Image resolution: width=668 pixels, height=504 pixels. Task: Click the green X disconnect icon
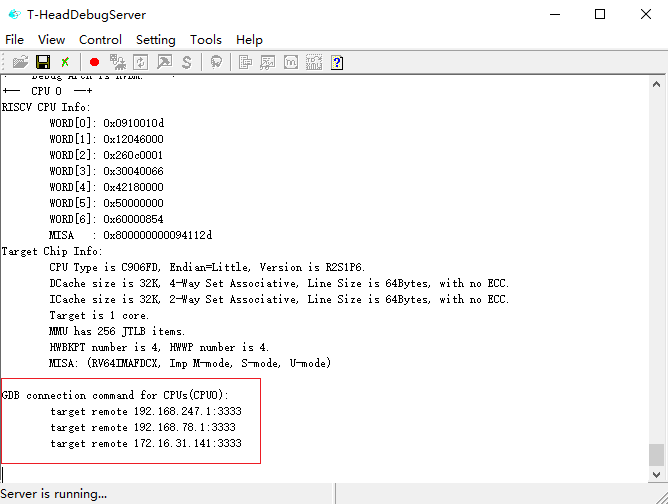click(65, 62)
